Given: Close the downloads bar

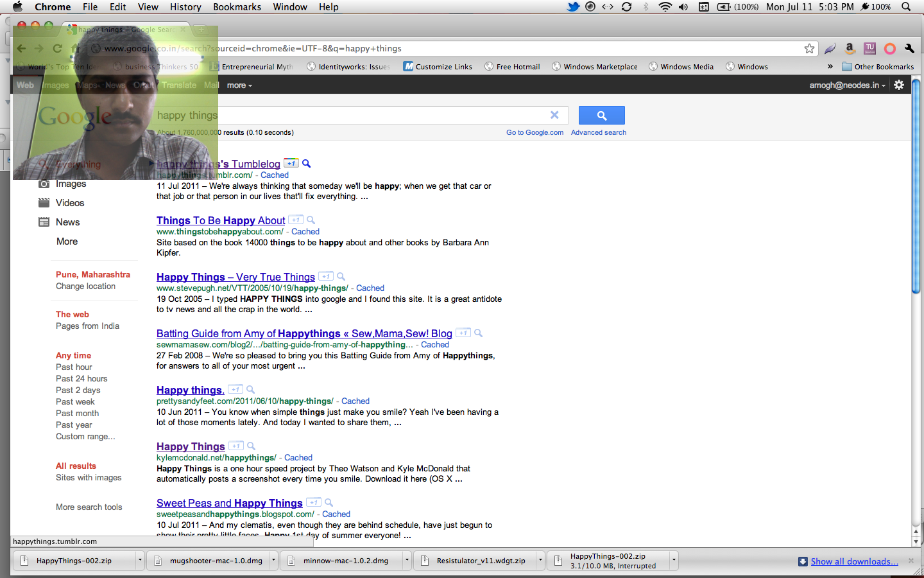Looking at the screenshot, I should pyautogui.click(x=911, y=561).
